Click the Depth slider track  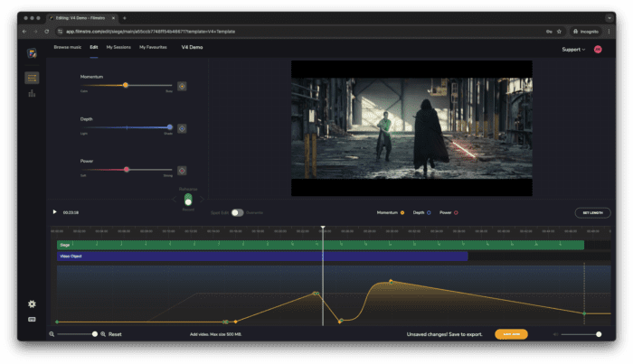(x=127, y=127)
